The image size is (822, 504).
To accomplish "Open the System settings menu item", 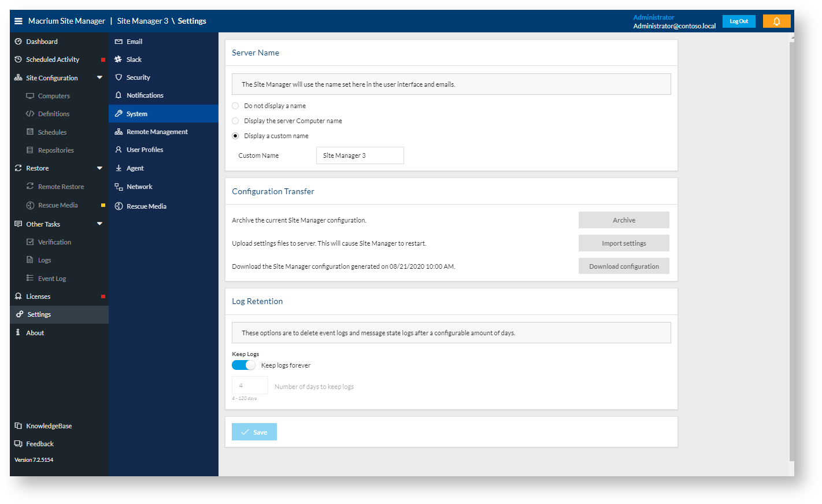I will pyautogui.click(x=164, y=114).
